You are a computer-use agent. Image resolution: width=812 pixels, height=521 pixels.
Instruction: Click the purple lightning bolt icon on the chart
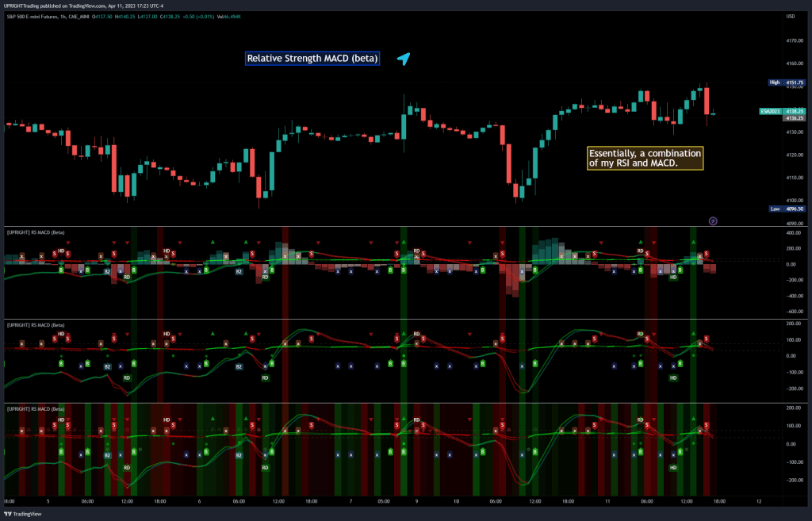pyautogui.click(x=712, y=221)
